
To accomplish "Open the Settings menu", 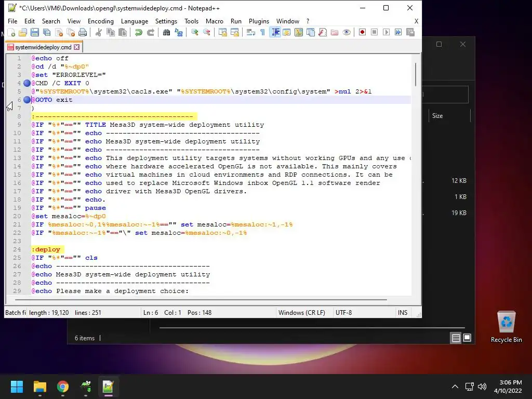I will pyautogui.click(x=166, y=21).
